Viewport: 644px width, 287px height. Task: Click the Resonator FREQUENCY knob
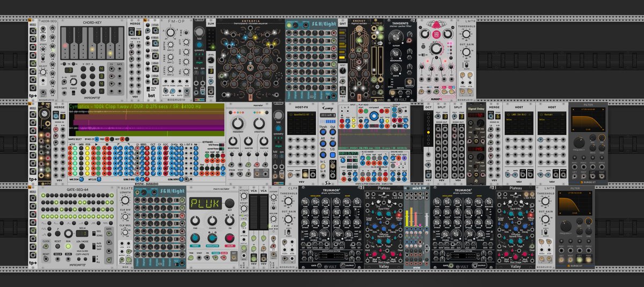coord(238,123)
